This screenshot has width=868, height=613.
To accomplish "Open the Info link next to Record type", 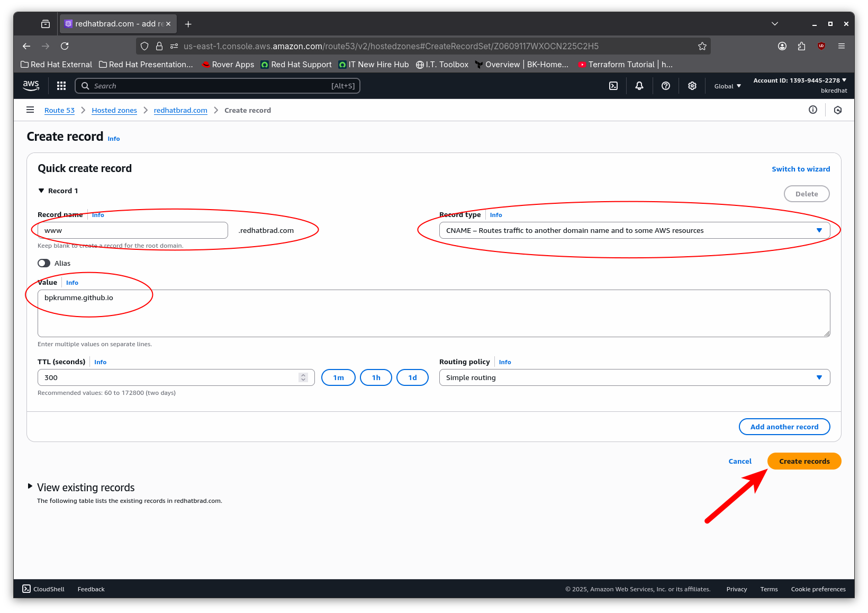I will [496, 215].
